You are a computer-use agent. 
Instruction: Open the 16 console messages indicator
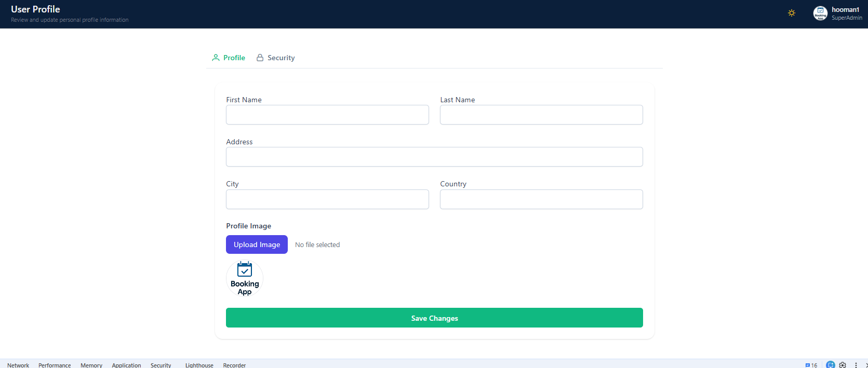coord(811,365)
